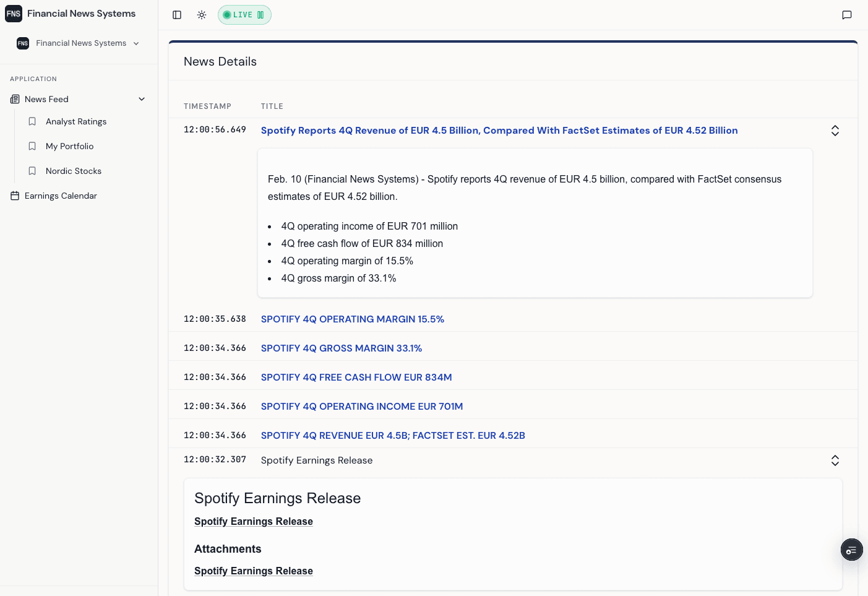Click the Nordic Stocks bookmark icon
Screen dimensions: 868x596
pos(32,171)
